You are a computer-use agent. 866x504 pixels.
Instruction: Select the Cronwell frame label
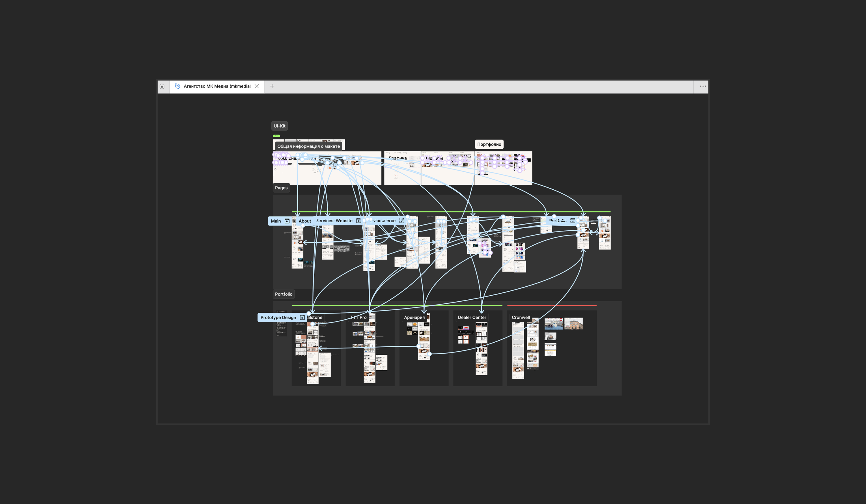tap(521, 318)
